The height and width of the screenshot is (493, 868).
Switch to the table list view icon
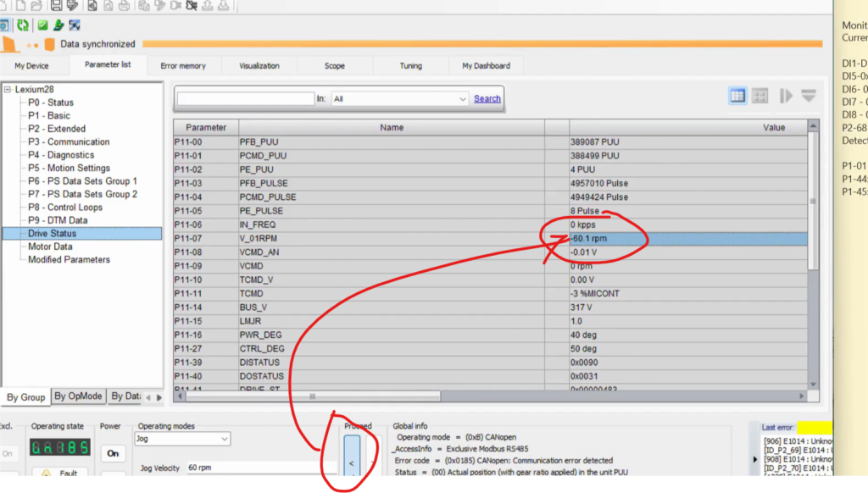click(x=737, y=96)
